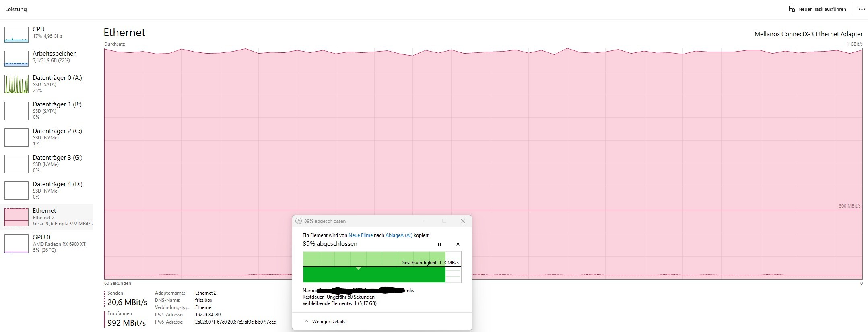Select the Ethernet 2 sidebar item
The image size is (868, 332).
[x=47, y=217]
